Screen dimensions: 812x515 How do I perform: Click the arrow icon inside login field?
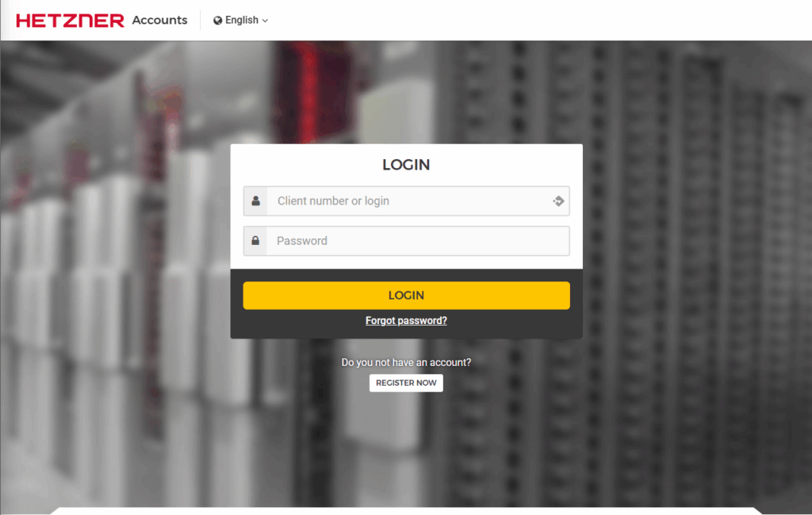(558, 200)
